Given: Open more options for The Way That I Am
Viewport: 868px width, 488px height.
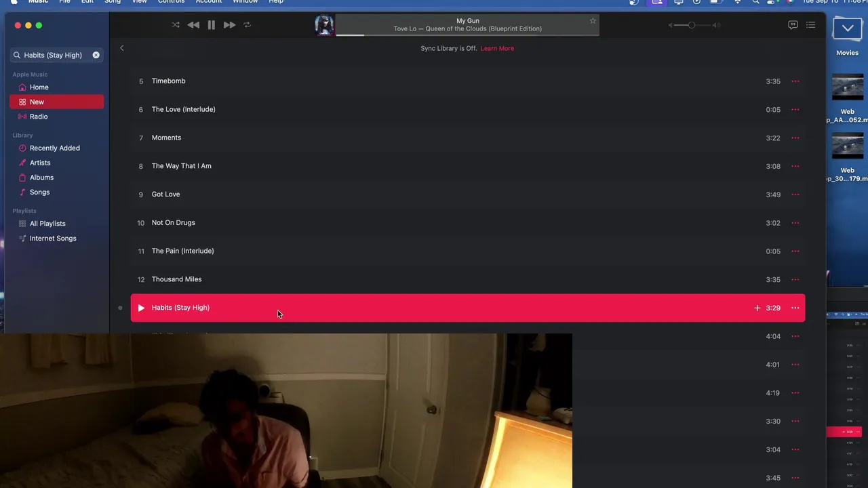Looking at the screenshot, I should click(x=795, y=166).
